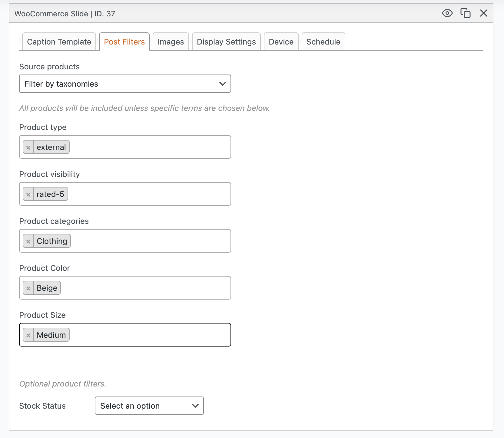
Task: Remove the Beige color tag
Action: pos(28,288)
